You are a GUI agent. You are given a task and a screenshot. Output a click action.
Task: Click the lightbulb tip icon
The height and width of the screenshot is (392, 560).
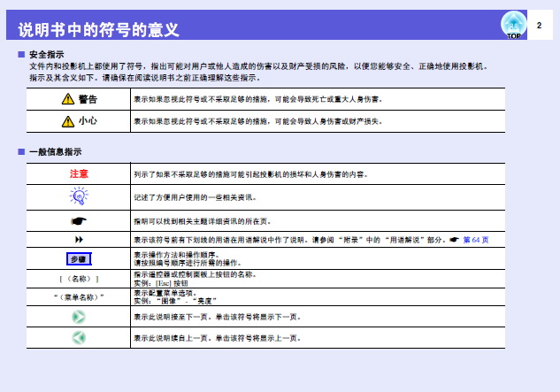[x=80, y=196]
